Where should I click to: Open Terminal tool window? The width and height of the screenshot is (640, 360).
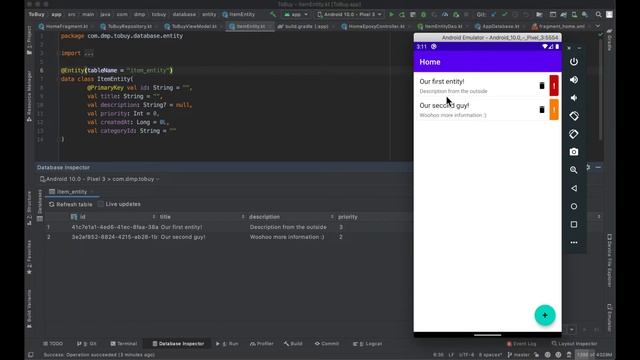[124, 344]
